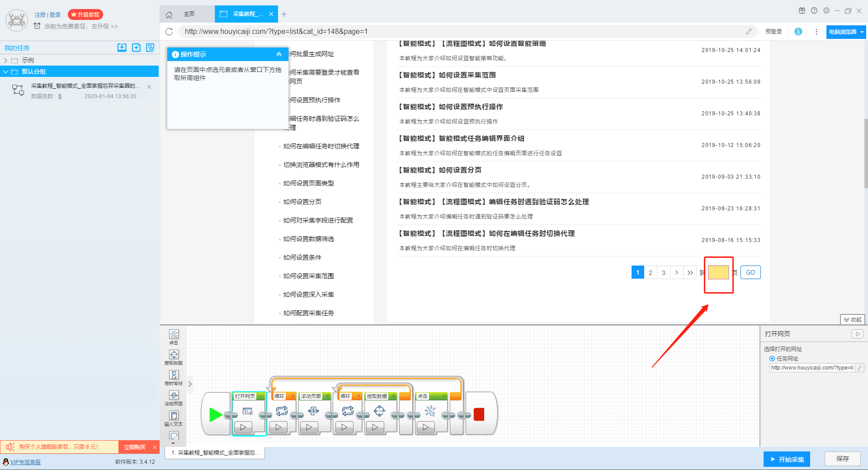Click the 预登录 button
This screenshot has width=868, height=470.
coord(774,32)
